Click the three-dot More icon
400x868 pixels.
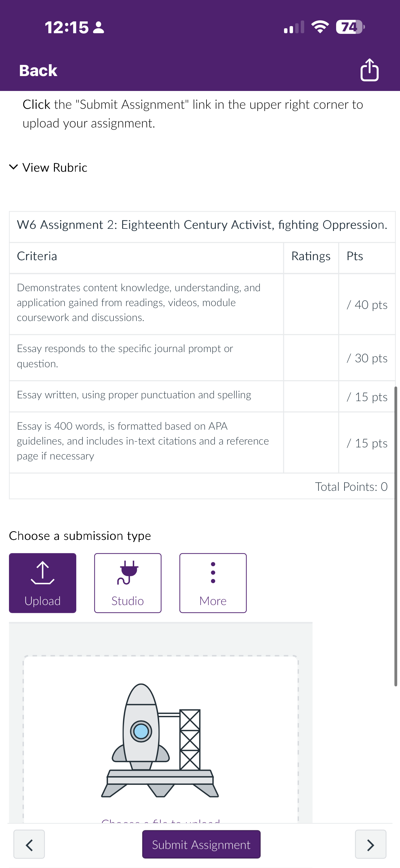(213, 572)
